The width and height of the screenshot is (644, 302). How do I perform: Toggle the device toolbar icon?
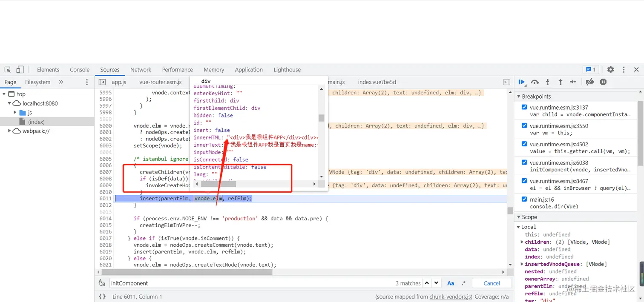pos(20,70)
